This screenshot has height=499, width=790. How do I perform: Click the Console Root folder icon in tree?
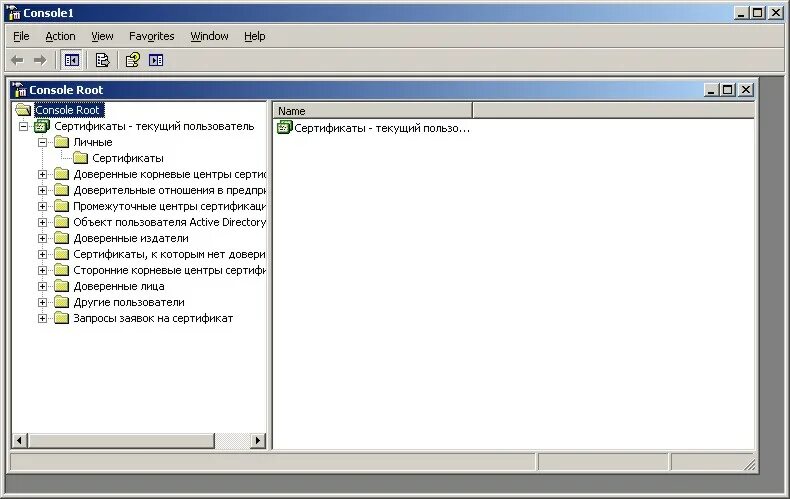tap(23, 110)
